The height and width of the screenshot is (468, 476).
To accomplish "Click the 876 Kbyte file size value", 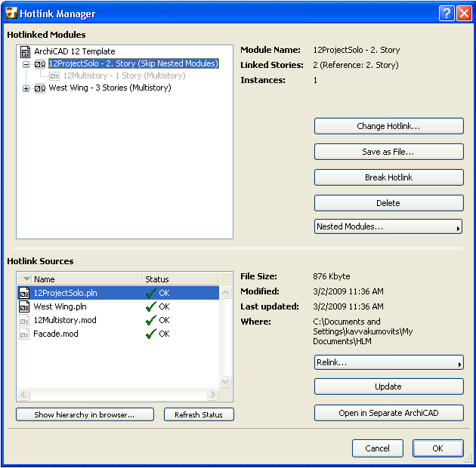I will (x=332, y=276).
